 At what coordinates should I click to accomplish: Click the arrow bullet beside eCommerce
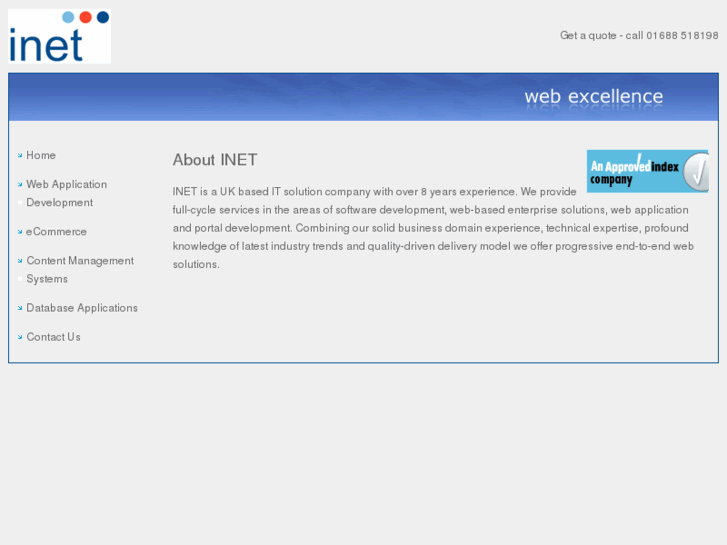(20, 231)
